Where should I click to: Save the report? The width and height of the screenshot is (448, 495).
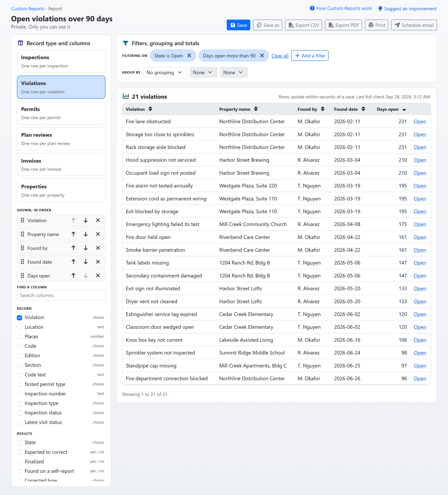coord(239,25)
